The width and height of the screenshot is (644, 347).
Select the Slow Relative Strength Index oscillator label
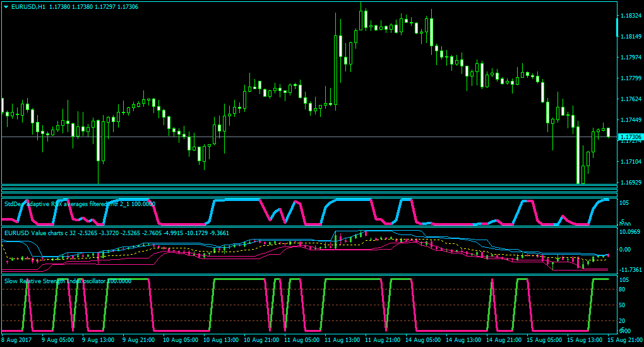pyautogui.click(x=68, y=281)
